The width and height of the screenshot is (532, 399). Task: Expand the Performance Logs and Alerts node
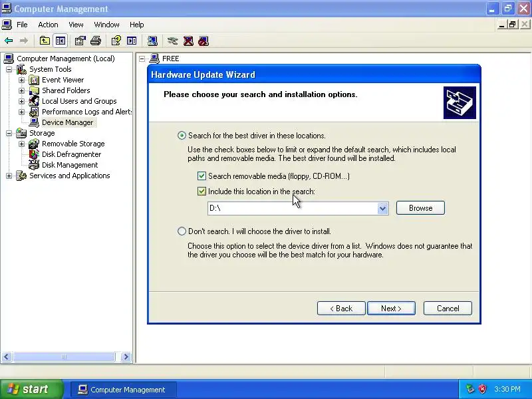22,112
